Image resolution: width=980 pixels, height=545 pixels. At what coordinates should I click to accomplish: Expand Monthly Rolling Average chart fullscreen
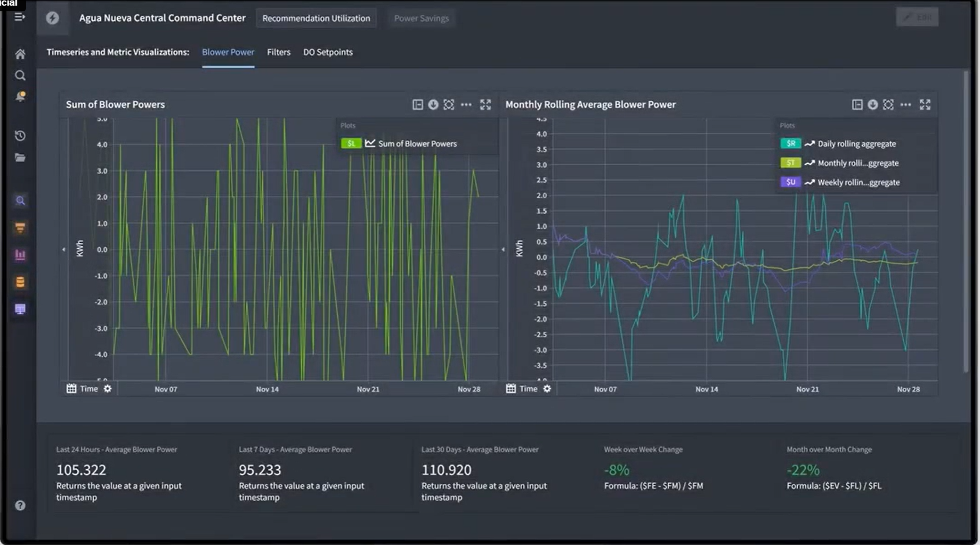pyautogui.click(x=925, y=104)
